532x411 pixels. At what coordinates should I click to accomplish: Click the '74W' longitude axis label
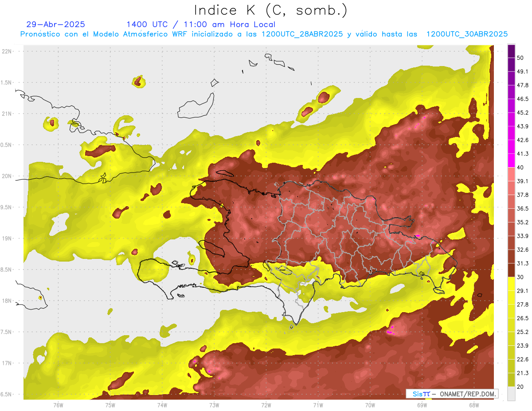point(162,405)
